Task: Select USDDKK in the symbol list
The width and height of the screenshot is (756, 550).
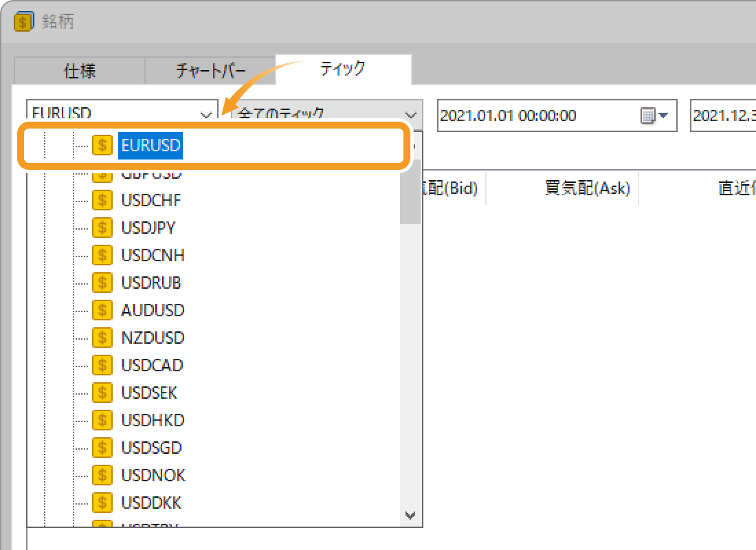Action: click(151, 503)
